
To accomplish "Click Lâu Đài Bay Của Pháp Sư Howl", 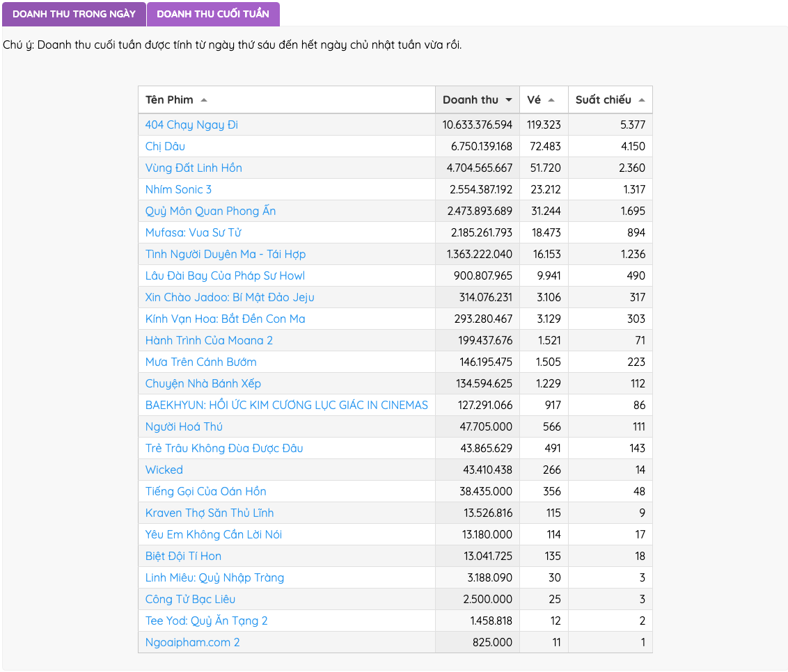I will point(225,276).
